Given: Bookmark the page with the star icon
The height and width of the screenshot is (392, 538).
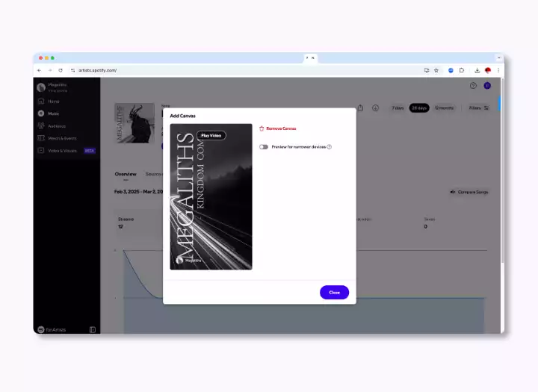Looking at the screenshot, I should (436, 70).
